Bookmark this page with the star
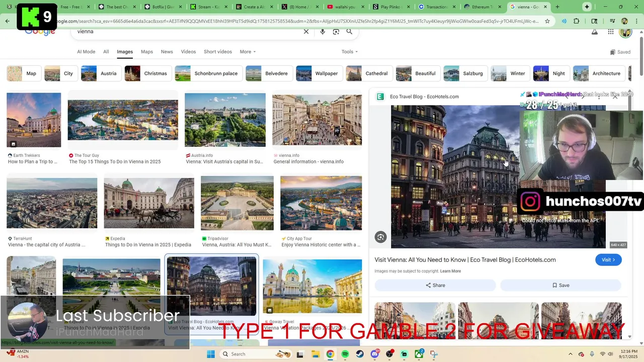Screen dimensions: 644x362 (x=547, y=21)
